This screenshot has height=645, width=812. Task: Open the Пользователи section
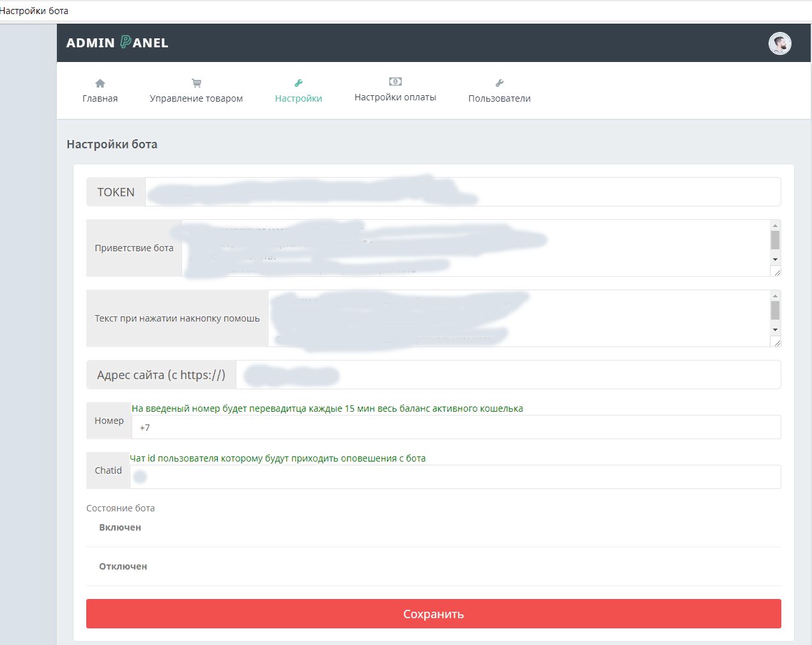(499, 98)
